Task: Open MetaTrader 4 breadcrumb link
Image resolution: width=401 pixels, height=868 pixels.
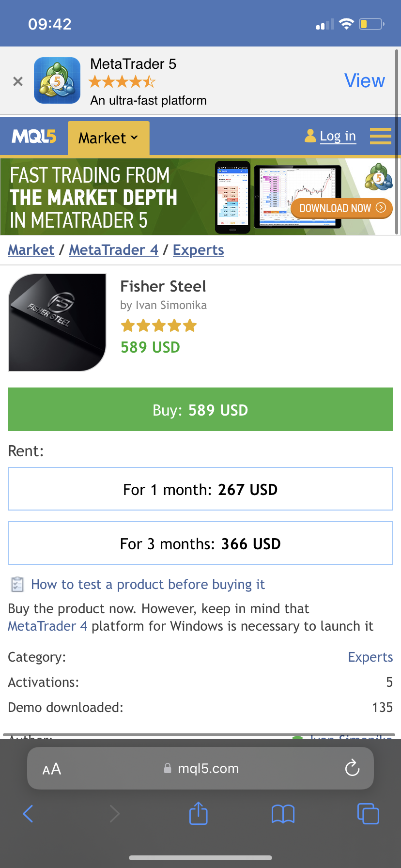Action: point(114,250)
